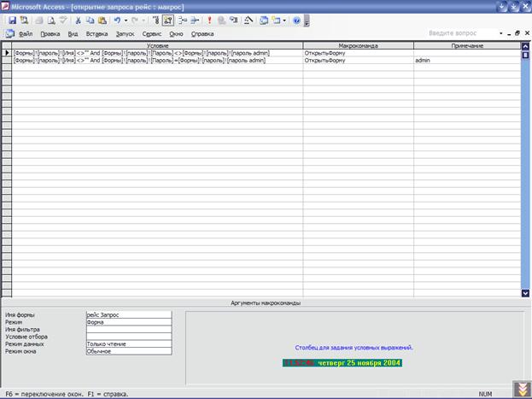This screenshot has width=532, height=399.
Task: Open the Сервис menu
Action: [152, 34]
